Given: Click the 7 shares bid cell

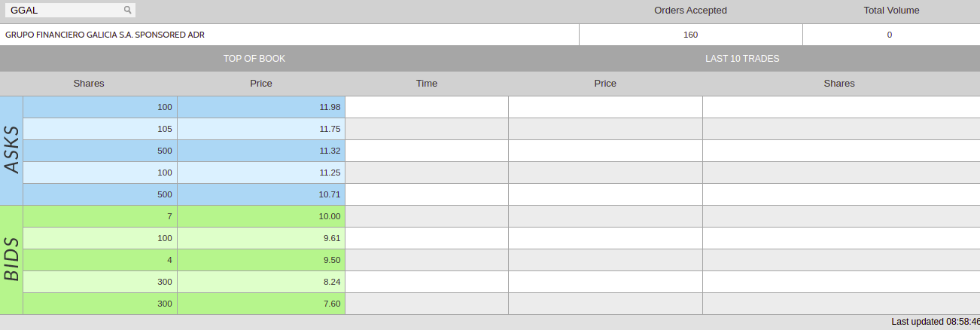Looking at the screenshot, I should [169, 216].
